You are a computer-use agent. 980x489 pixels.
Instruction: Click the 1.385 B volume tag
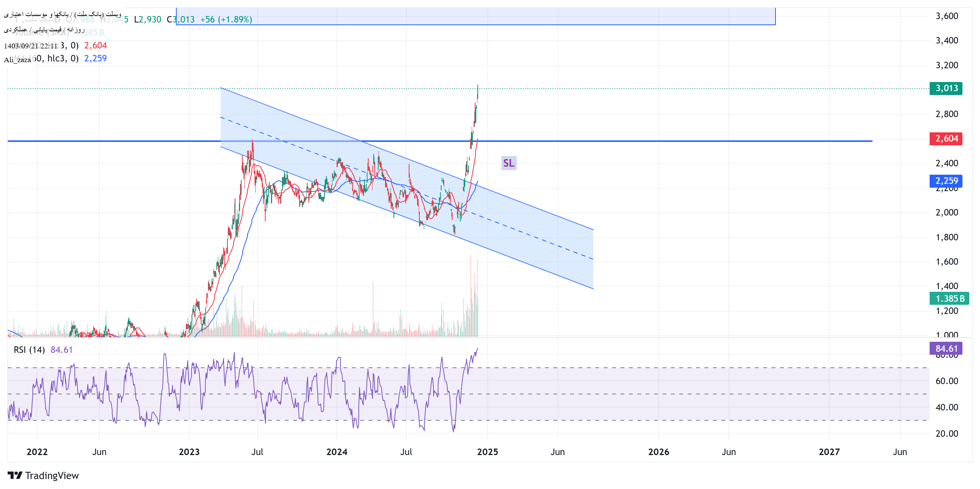949,298
